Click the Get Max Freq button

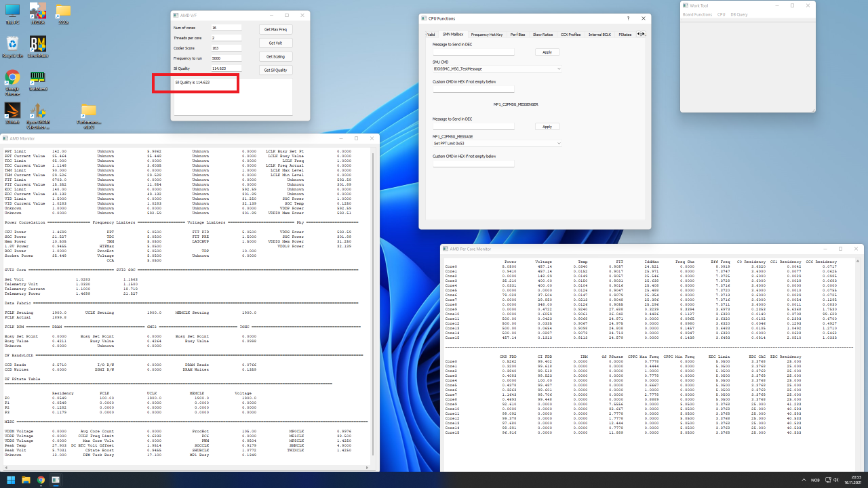tap(275, 29)
